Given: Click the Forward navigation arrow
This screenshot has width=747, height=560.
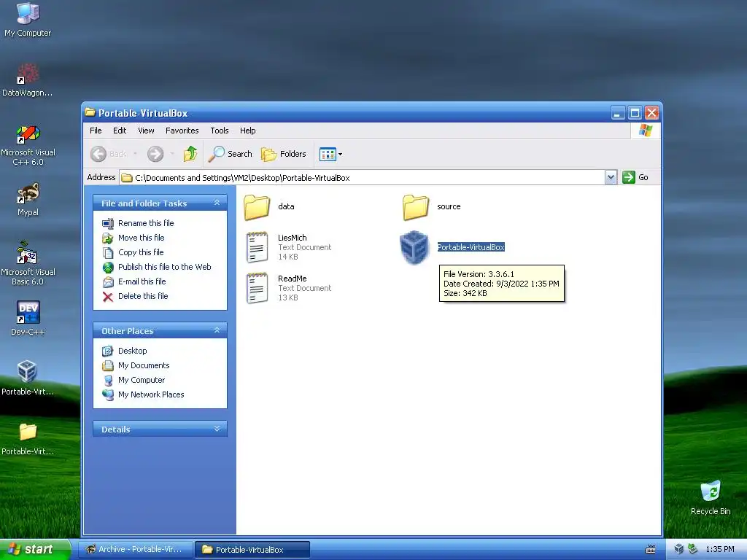Looking at the screenshot, I should 155,154.
